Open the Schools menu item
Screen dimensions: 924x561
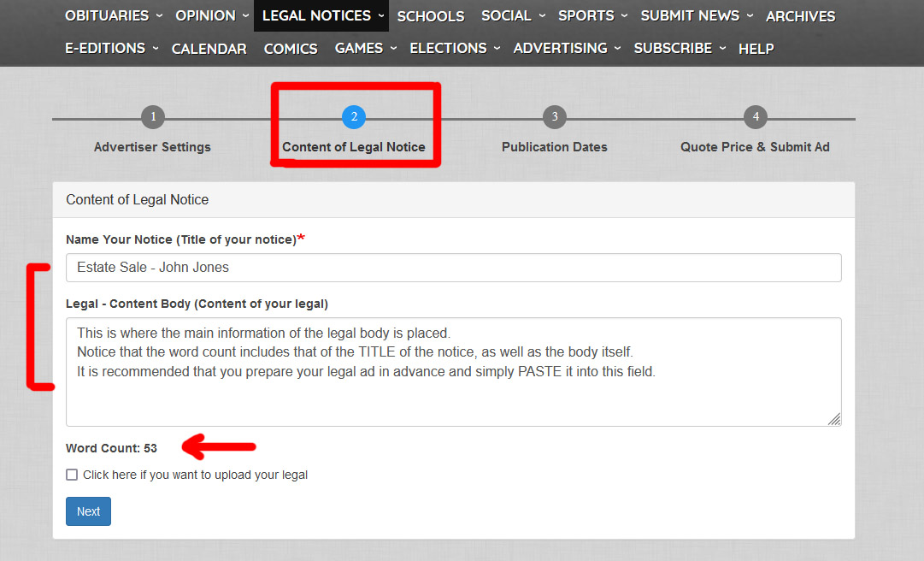point(431,16)
